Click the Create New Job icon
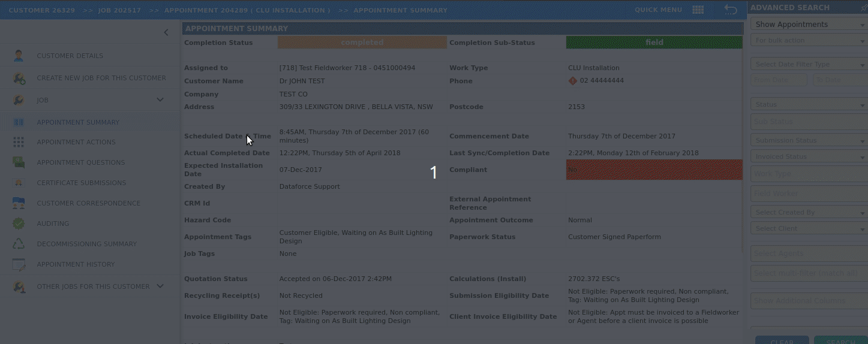 (x=19, y=78)
